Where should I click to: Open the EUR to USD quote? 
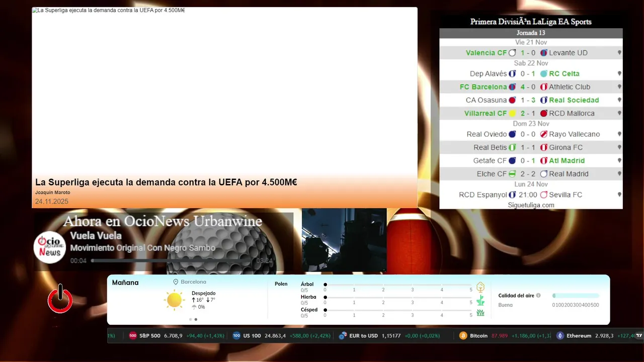point(389,336)
